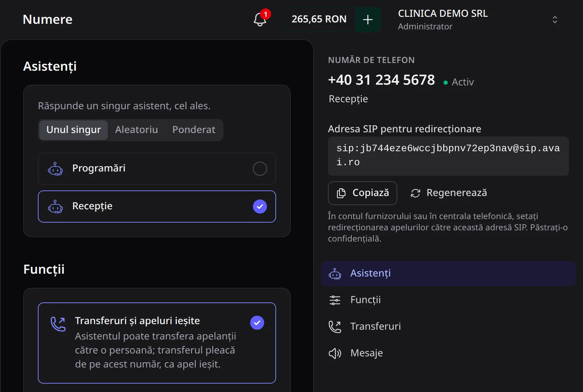This screenshot has height=392, width=583.
Task: Open the notifications bell
Action: point(260,20)
